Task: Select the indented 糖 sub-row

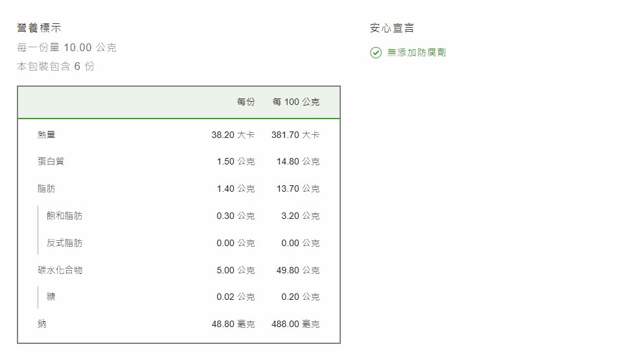Action: [51, 297]
